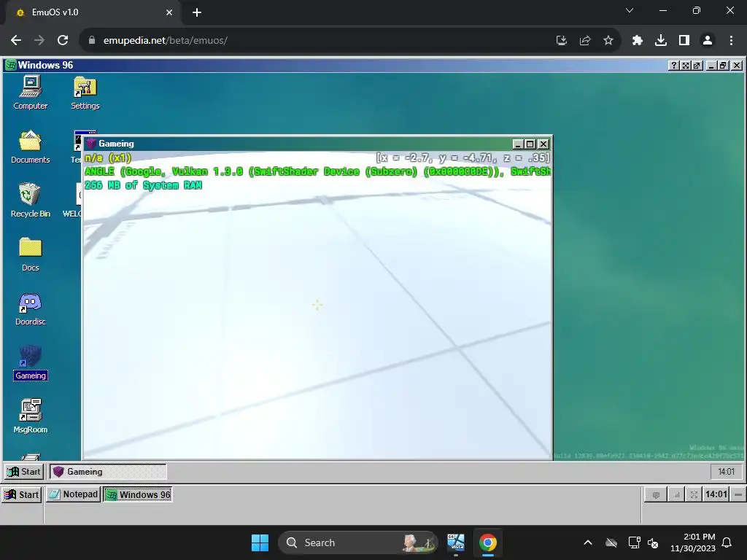Click the 256 MB of System RAM text

(144, 185)
